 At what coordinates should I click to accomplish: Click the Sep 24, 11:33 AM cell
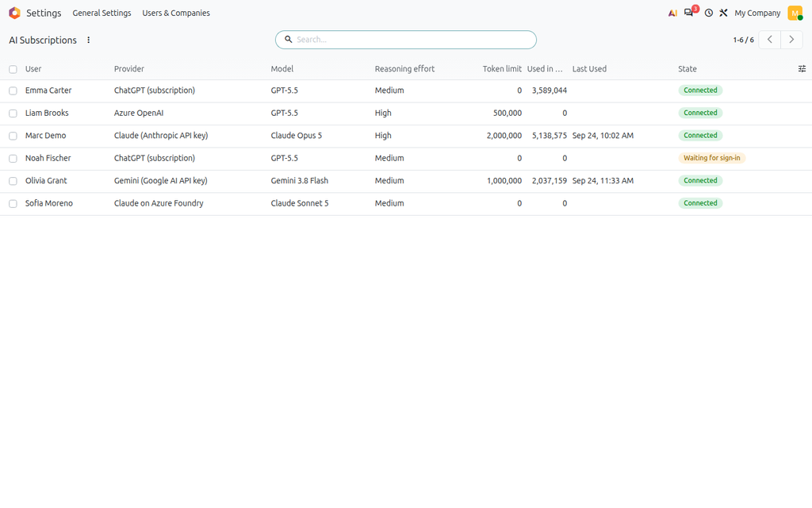603,181
